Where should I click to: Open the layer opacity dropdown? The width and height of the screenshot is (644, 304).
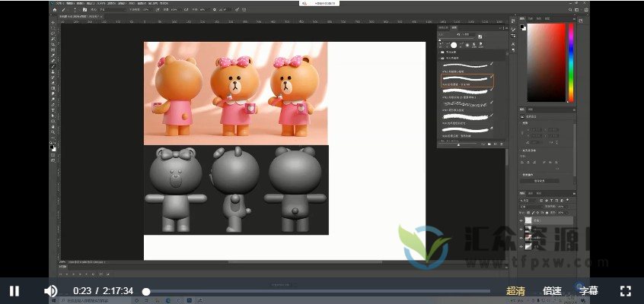[x=567, y=207]
